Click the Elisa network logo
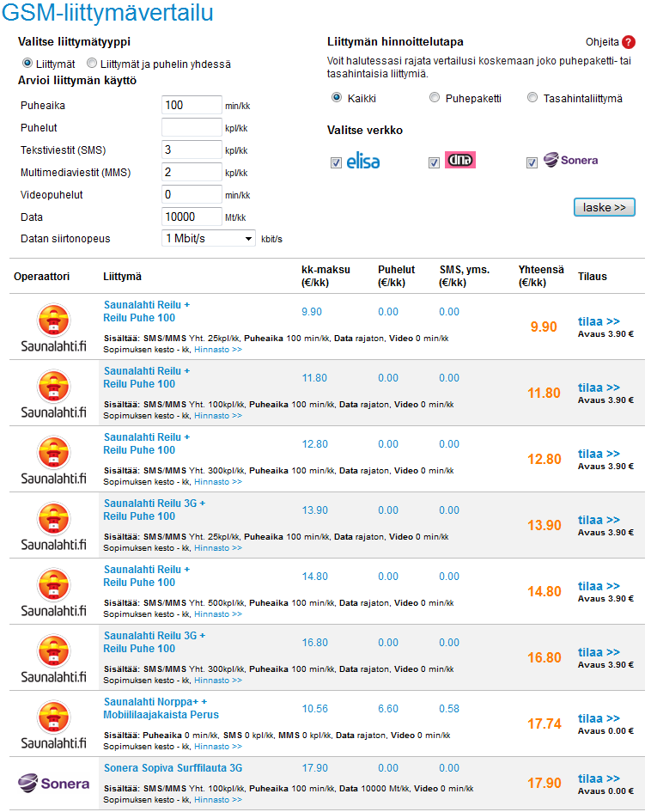Image resolution: width=651 pixels, height=812 pixels. pos(363,161)
